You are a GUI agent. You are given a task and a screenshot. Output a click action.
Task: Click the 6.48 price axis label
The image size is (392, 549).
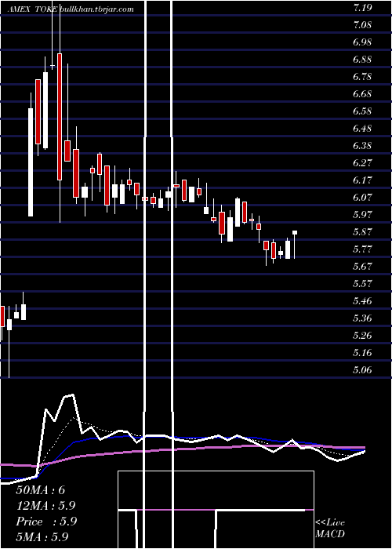tap(362, 129)
